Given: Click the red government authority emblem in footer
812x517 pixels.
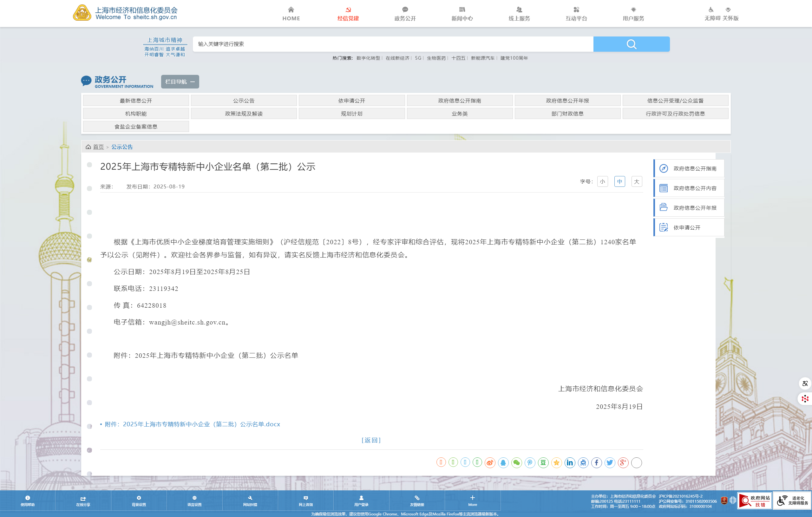Looking at the screenshot, I should pos(724,501).
